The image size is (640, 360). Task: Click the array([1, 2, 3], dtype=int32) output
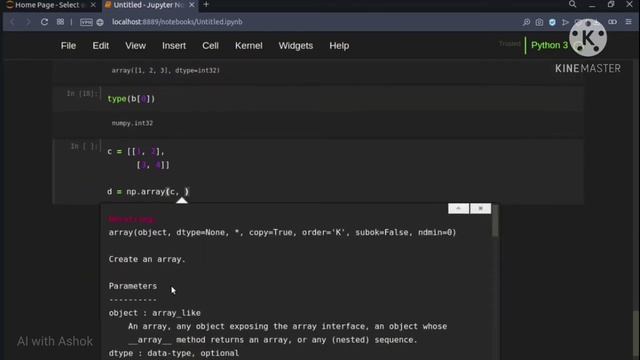pos(166,71)
